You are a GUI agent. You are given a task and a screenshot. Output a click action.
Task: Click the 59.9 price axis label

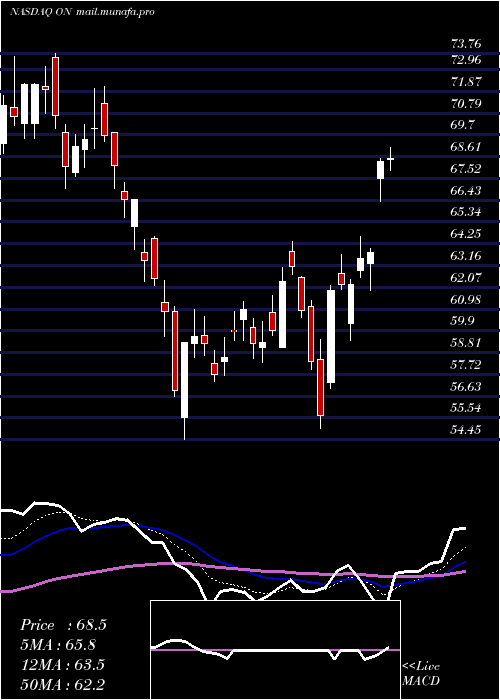tap(463, 321)
